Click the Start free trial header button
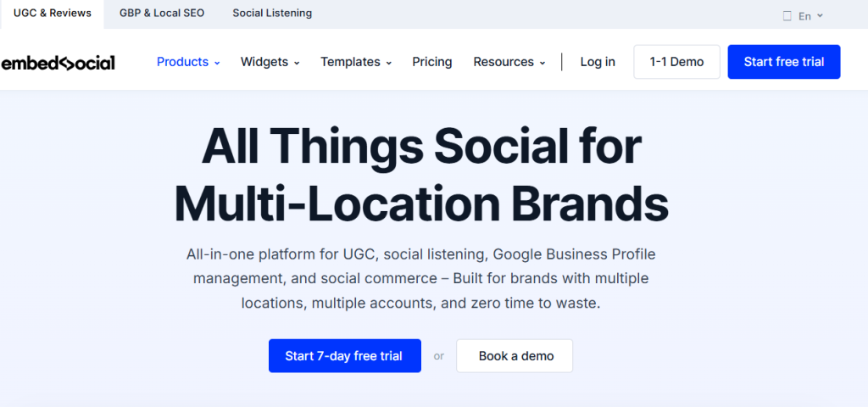This screenshot has width=868, height=407. [x=783, y=62]
